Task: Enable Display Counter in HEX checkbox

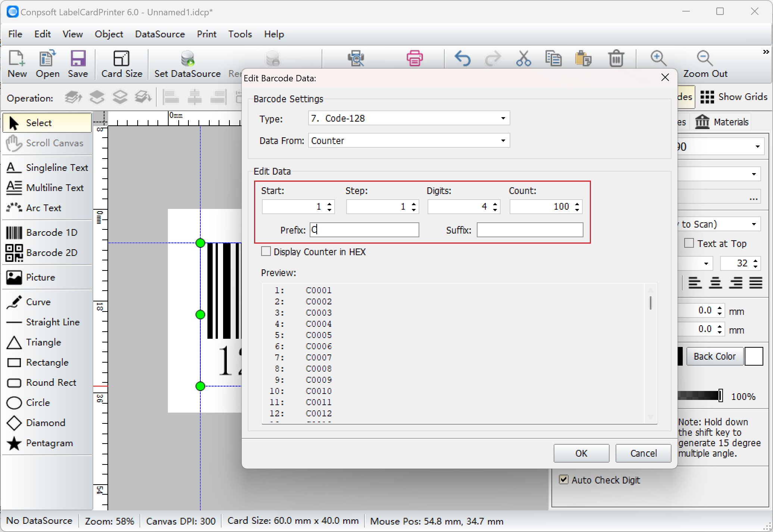Action: (x=266, y=251)
